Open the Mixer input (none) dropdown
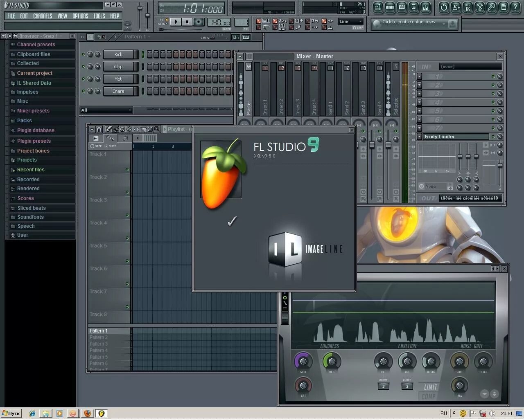 point(470,66)
